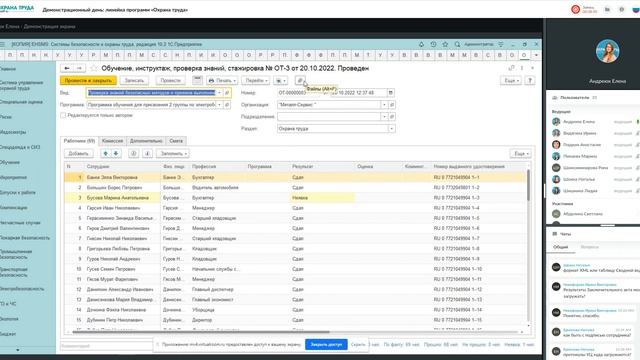
Task: Open the Вопросы chat tab
Action: coord(589,247)
